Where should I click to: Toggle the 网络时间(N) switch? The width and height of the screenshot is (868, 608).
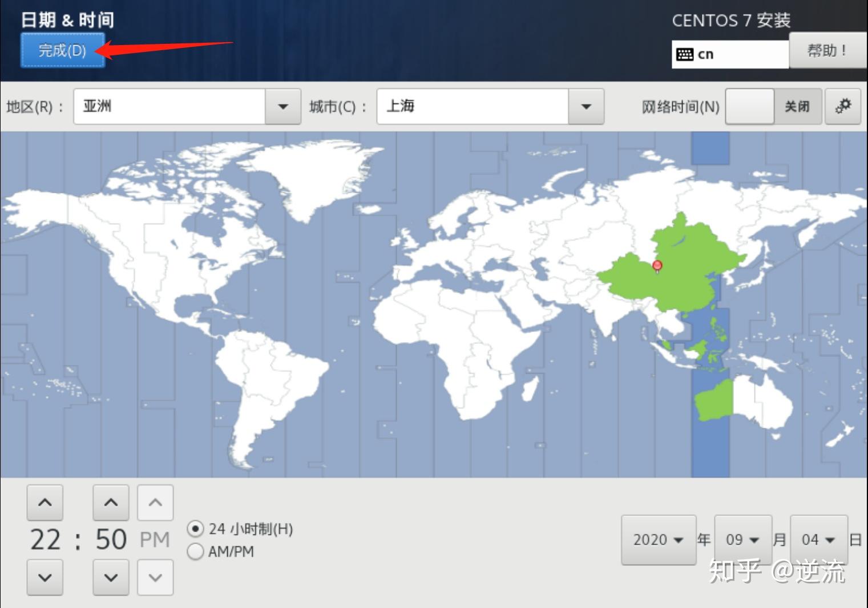(x=749, y=106)
